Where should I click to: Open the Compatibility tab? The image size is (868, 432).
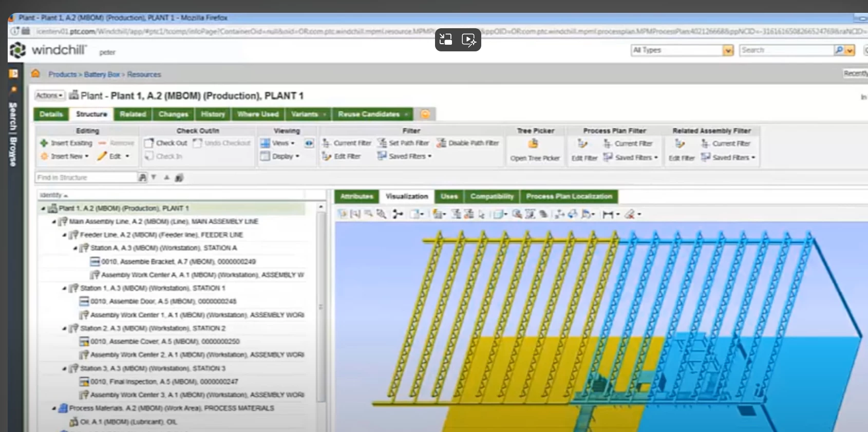(492, 196)
